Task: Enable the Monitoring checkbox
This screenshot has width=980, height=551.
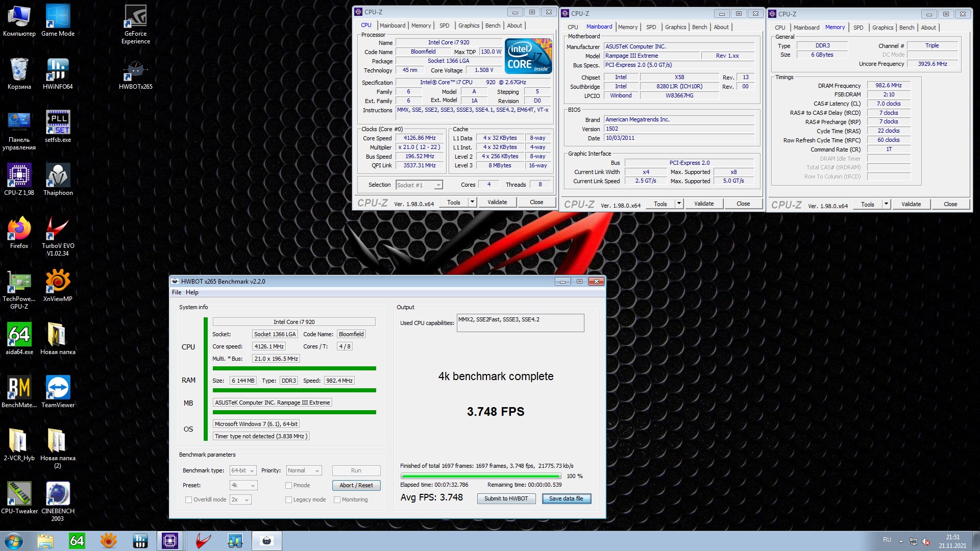Action: (x=337, y=499)
